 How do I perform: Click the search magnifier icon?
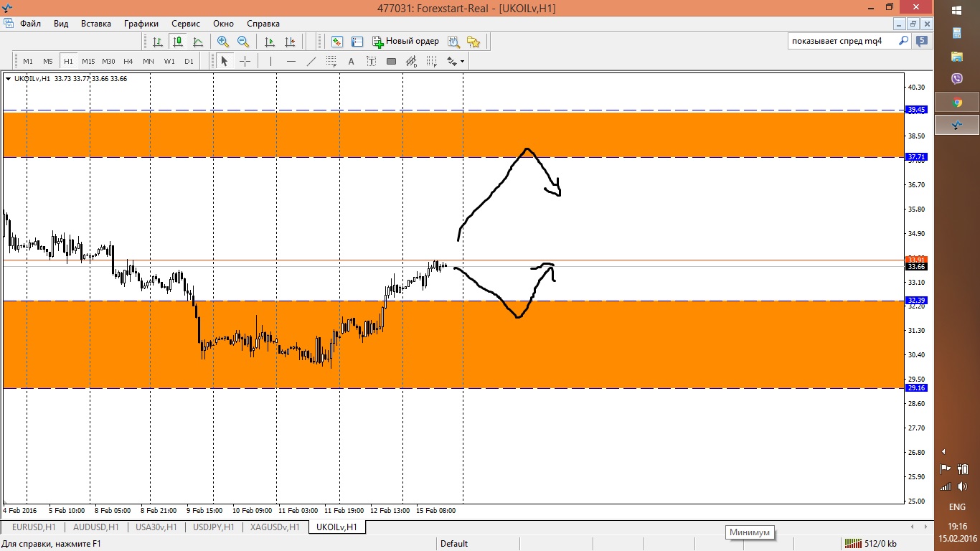(905, 41)
